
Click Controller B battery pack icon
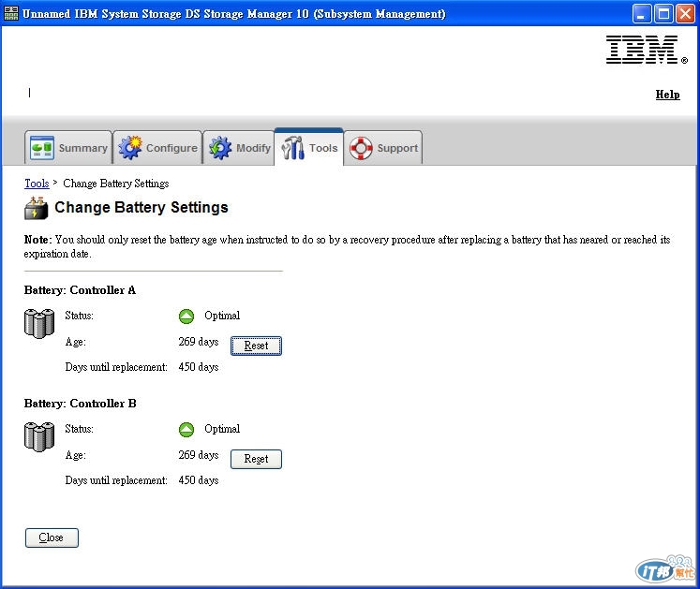click(39, 437)
